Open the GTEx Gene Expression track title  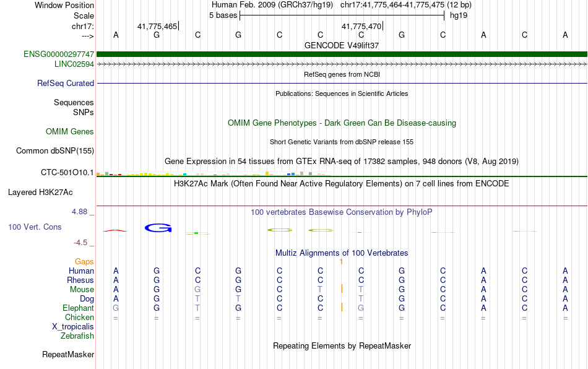click(x=342, y=161)
